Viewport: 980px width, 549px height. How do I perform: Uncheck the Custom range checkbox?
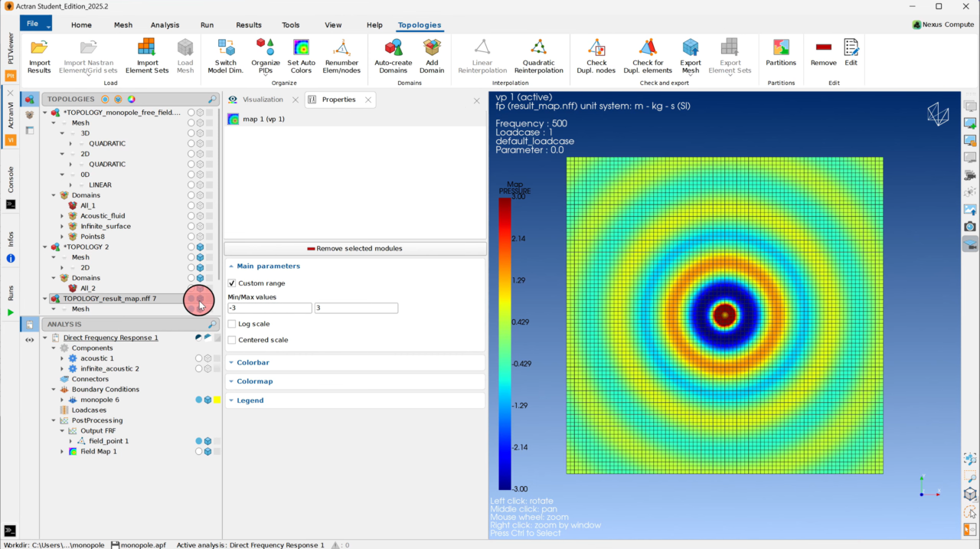pos(232,283)
